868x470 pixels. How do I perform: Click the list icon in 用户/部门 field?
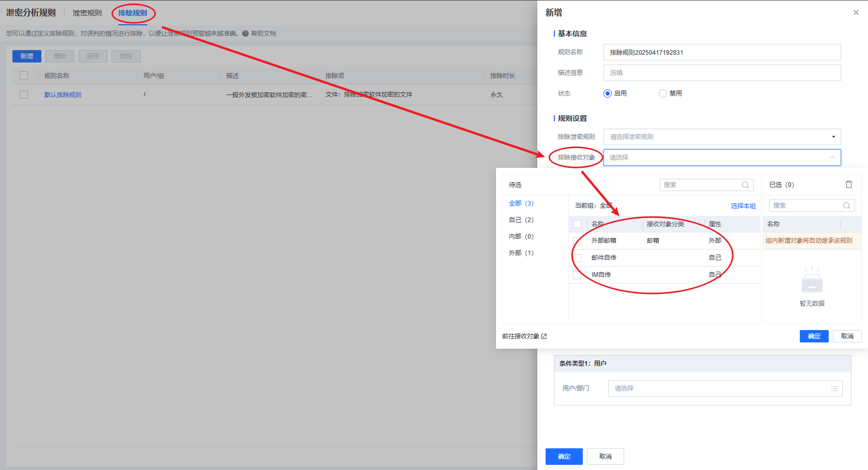click(x=834, y=388)
